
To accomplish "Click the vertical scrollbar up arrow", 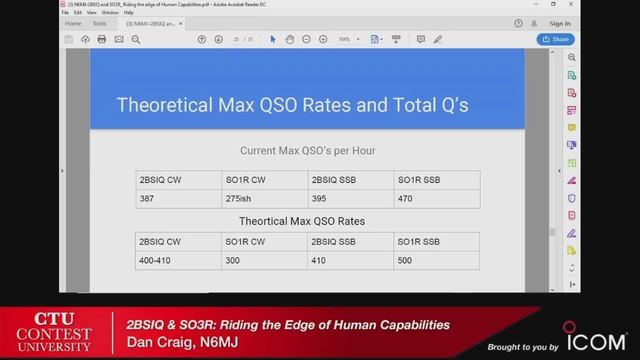I will 552,52.
